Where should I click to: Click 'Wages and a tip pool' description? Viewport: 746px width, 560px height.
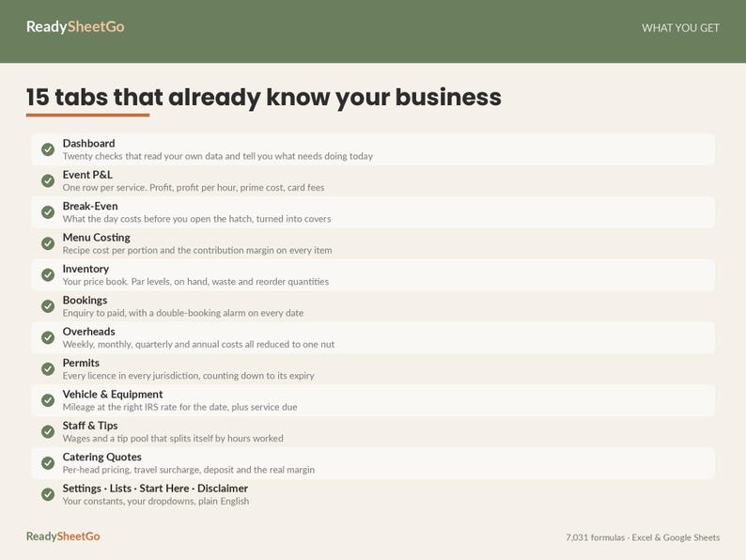[173, 439]
